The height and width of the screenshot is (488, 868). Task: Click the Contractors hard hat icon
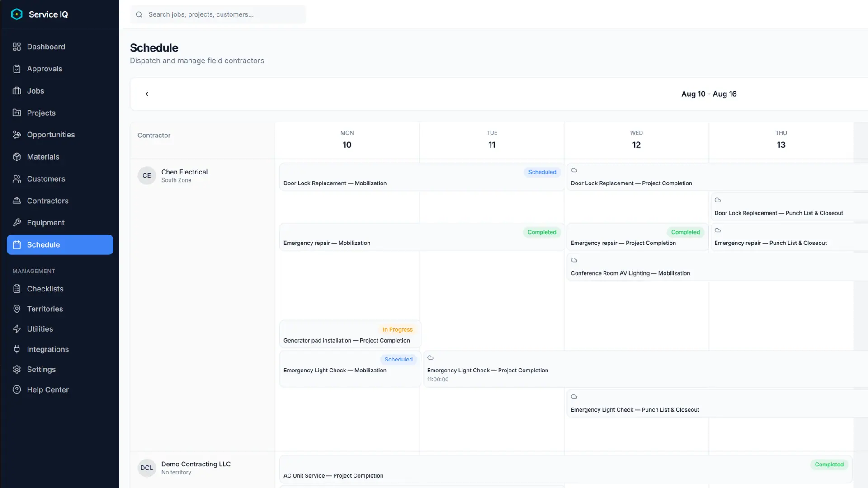pos(17,201)
